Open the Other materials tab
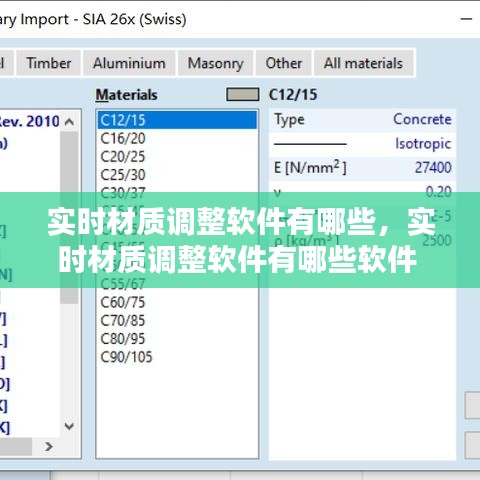This screenshot has width=480, height=480. (x=284, y=63)
